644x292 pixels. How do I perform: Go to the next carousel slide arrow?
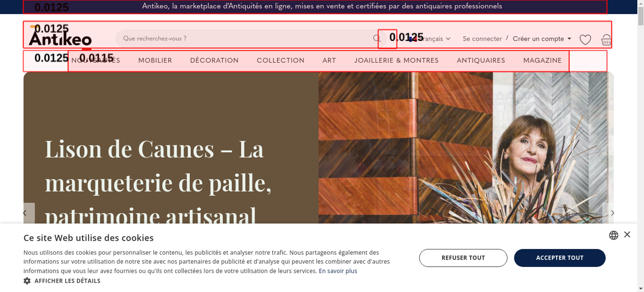pos(612,213)
